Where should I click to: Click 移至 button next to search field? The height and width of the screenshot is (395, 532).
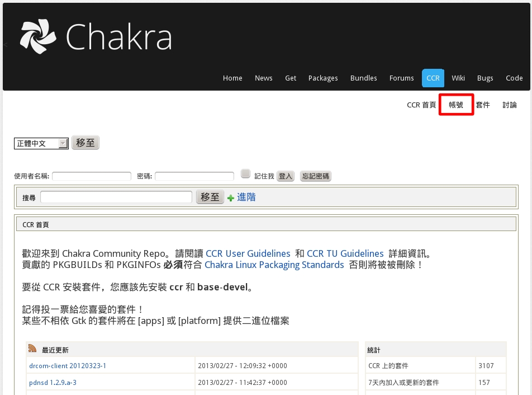(x=210, y=197)
